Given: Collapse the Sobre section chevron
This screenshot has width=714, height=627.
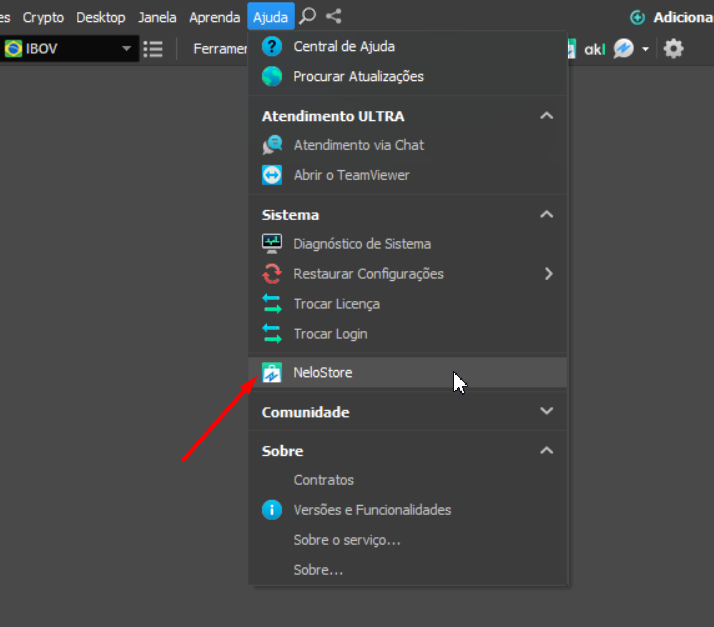Looking at the screenshot, I should (x=546, y=451).
